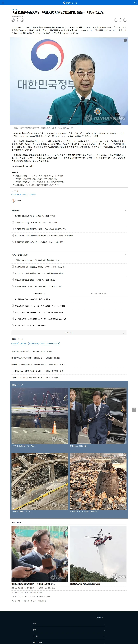
Task: Open ranking article 韓国最大野党代表 無罪判決受け検察・政権批判
Action: coord(33,299)
